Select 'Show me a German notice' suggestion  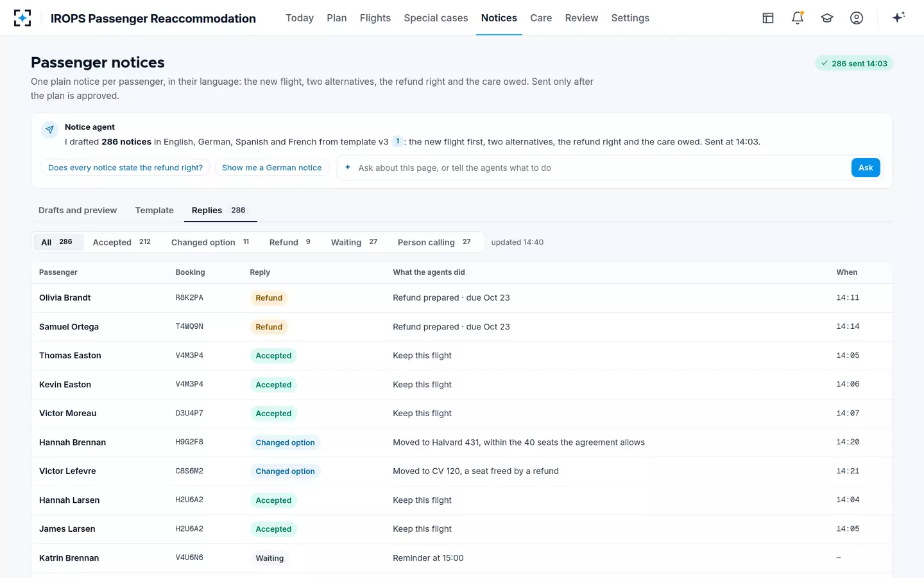(271, 168)
